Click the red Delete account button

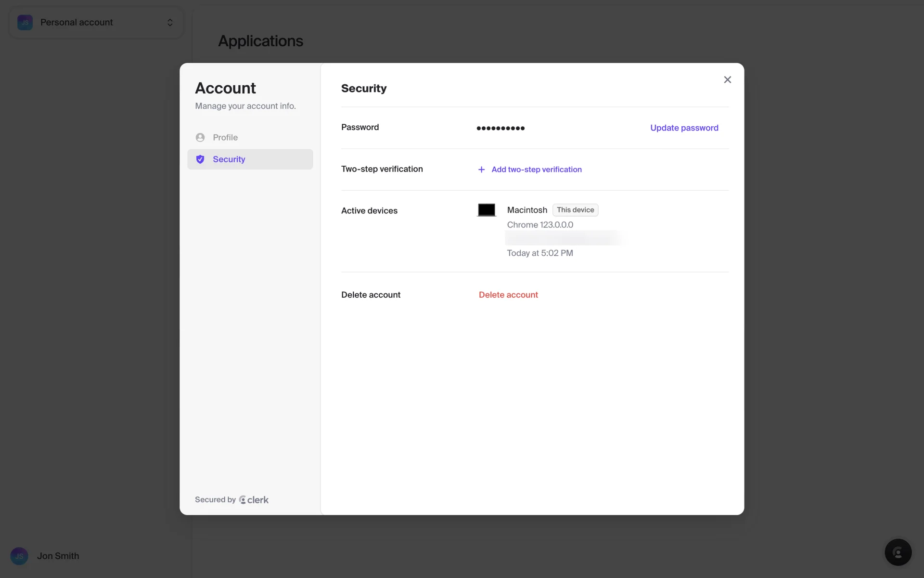click(x=508, y=295)
